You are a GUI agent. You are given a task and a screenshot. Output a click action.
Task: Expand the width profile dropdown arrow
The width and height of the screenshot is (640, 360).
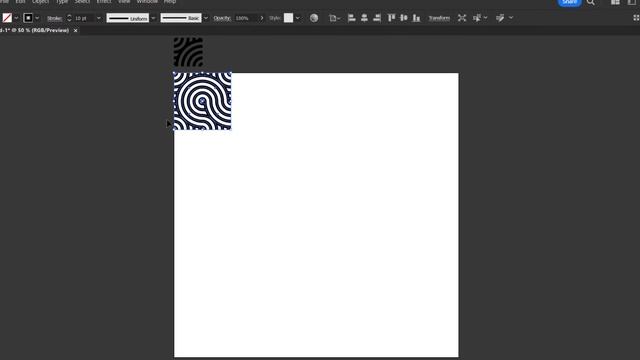[x=153, y=18]
